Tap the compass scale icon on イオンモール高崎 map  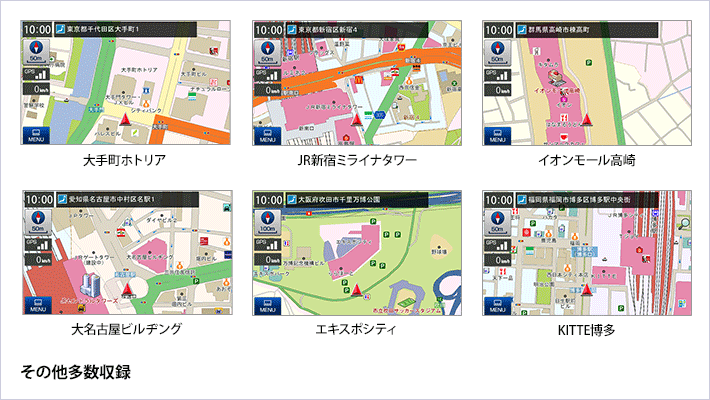click(497, 53)
